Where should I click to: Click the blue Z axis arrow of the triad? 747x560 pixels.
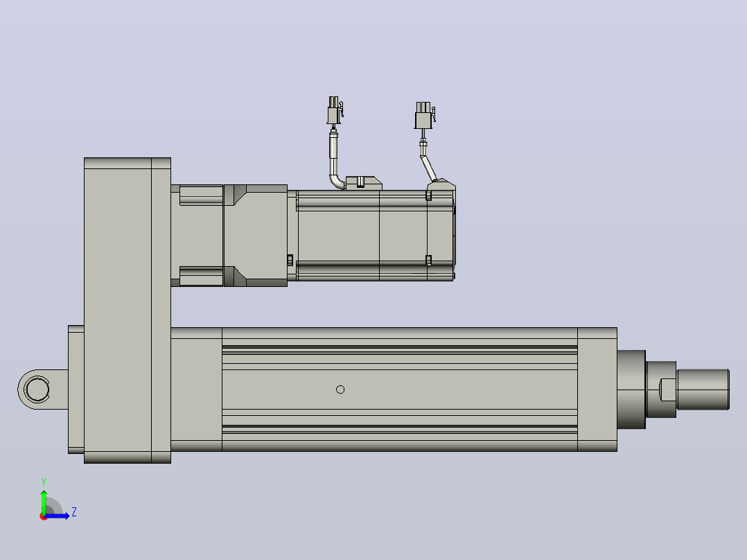click(57, 516)
